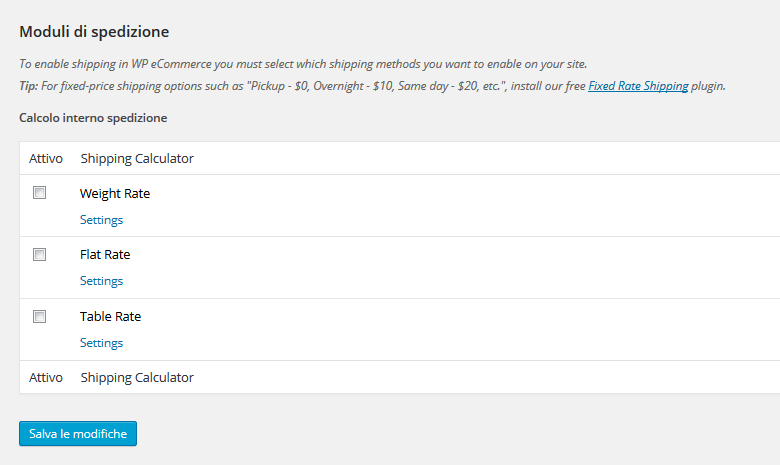The width and height of the screenshot is (780, 465).
Task: Tick the Flat Rate checkbox
Action: [x=39, y=255]
